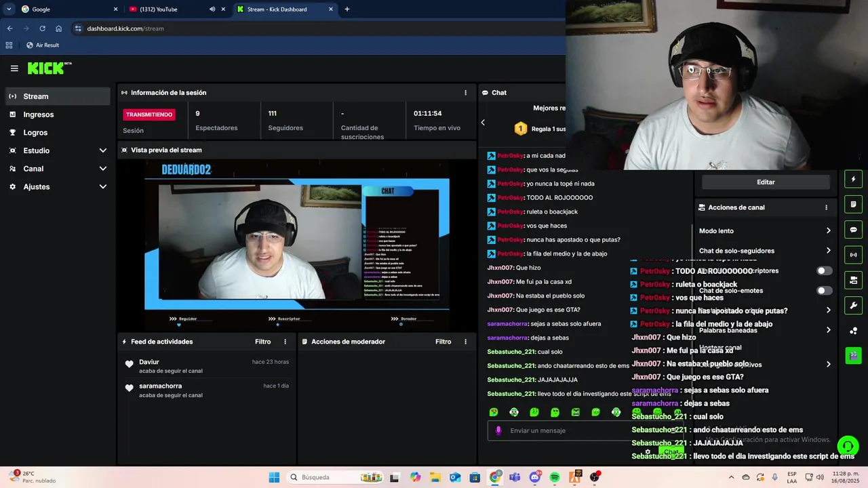The image size is (868, 488).
Task: Open the browser tab search dropdown
Action: pos(9,9)
